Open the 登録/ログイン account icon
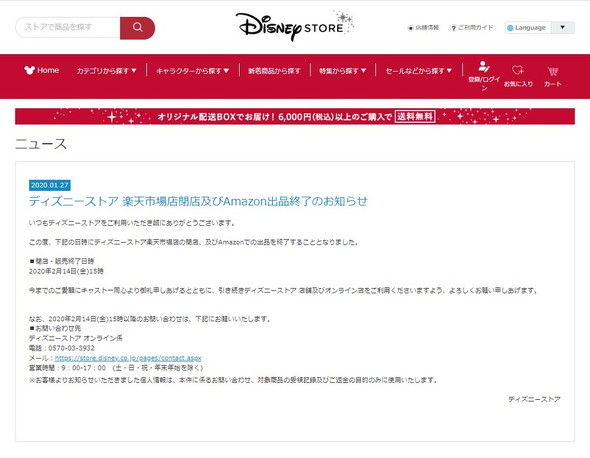Image resolution: width=590 pixels, height=458 pixels. [x=484, y=67]
